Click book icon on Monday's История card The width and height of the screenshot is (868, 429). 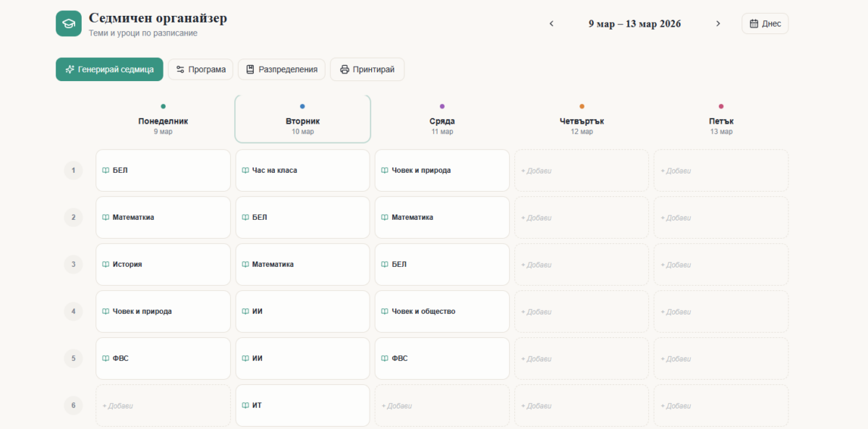point(106,265)
